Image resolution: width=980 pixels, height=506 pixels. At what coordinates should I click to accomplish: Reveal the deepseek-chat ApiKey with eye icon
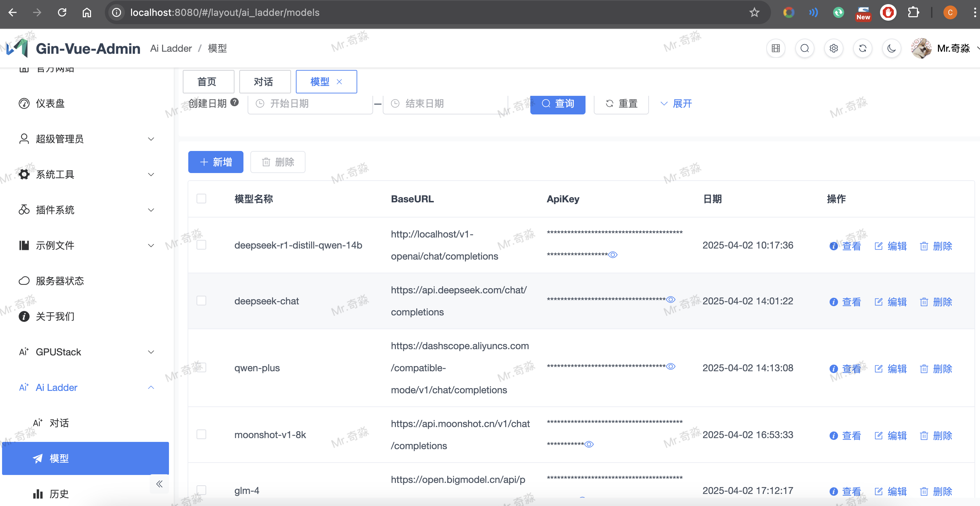tap(671, 300)
